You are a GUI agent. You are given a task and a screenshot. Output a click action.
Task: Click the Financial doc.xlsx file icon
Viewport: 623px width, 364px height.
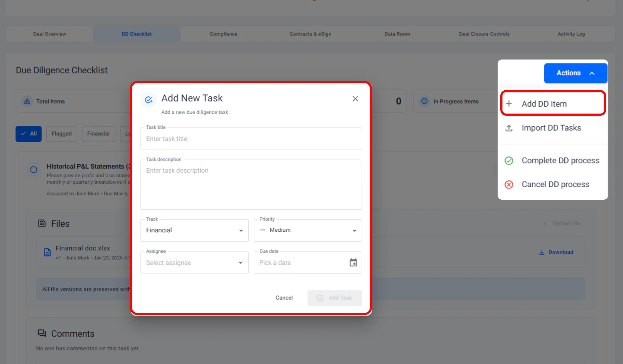point(47,252)
